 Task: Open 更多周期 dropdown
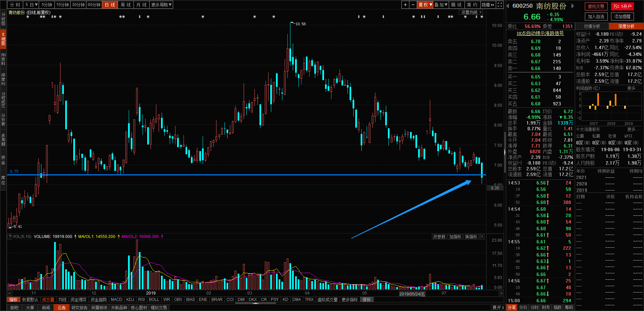[161, 5]
